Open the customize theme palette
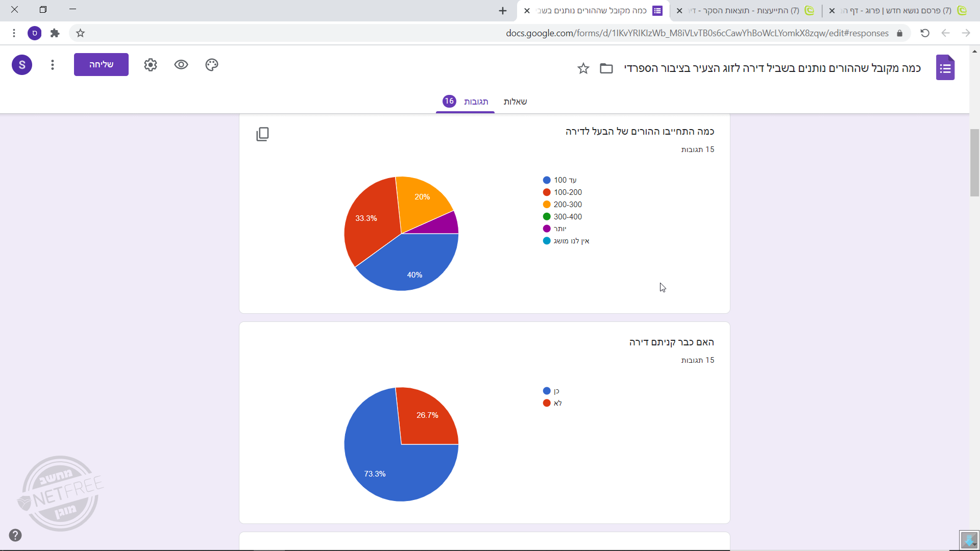The width and height of the screenshot is (980, 551). click(212, 65)
